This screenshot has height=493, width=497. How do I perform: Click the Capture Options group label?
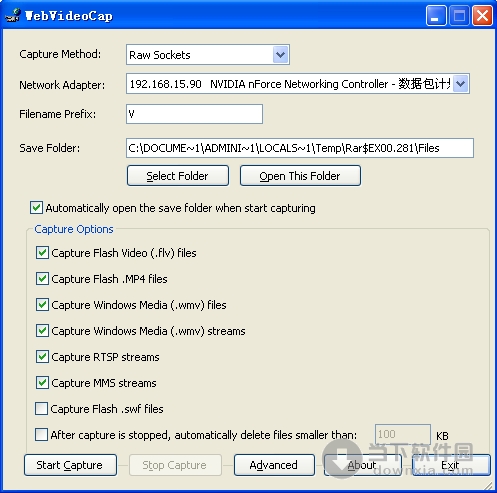74,229
